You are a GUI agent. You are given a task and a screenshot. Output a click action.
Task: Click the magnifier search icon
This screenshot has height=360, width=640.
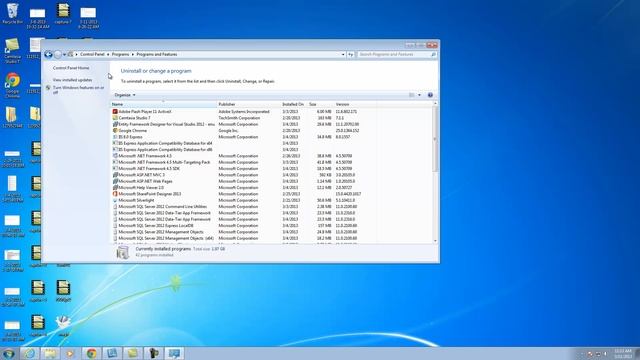click(433, 54)
